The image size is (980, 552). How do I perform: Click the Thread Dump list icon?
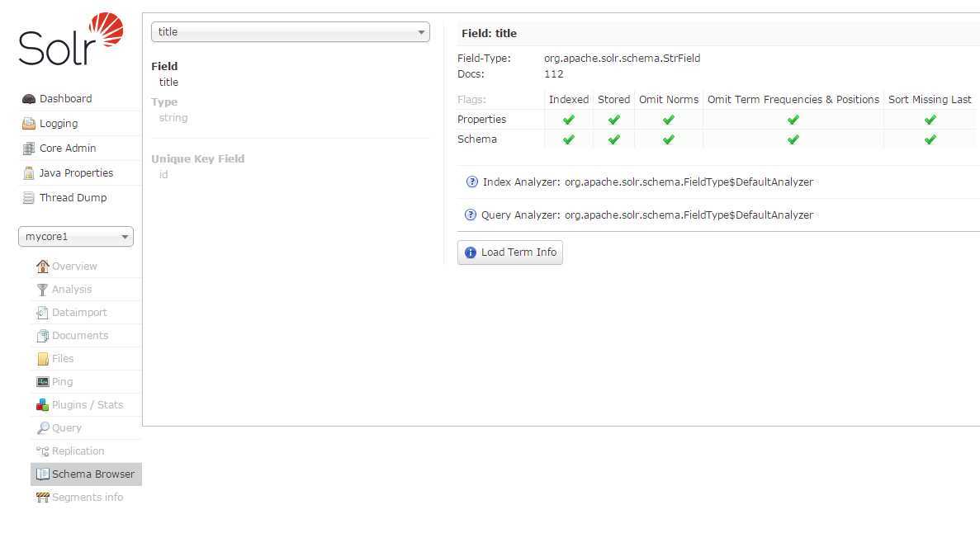[x=29, y=198]
